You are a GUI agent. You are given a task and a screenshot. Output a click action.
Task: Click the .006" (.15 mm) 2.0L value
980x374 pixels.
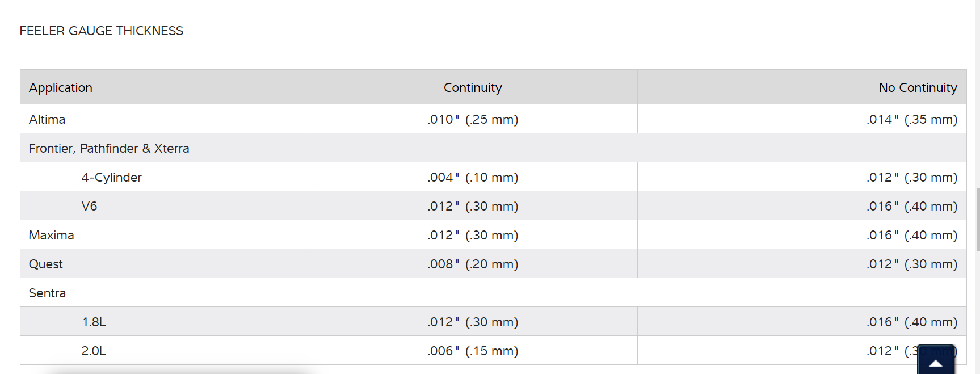pyautogui.click(x=473, y=351)
